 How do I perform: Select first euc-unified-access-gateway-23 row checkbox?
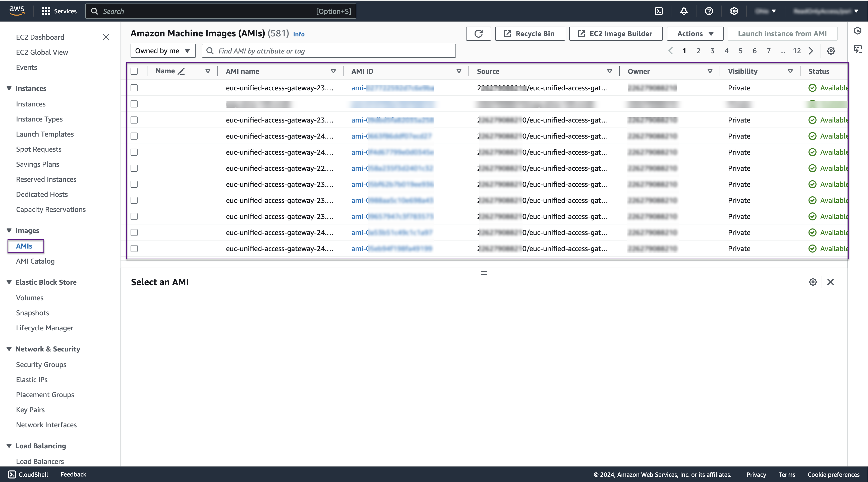click(x=134, y=88)
